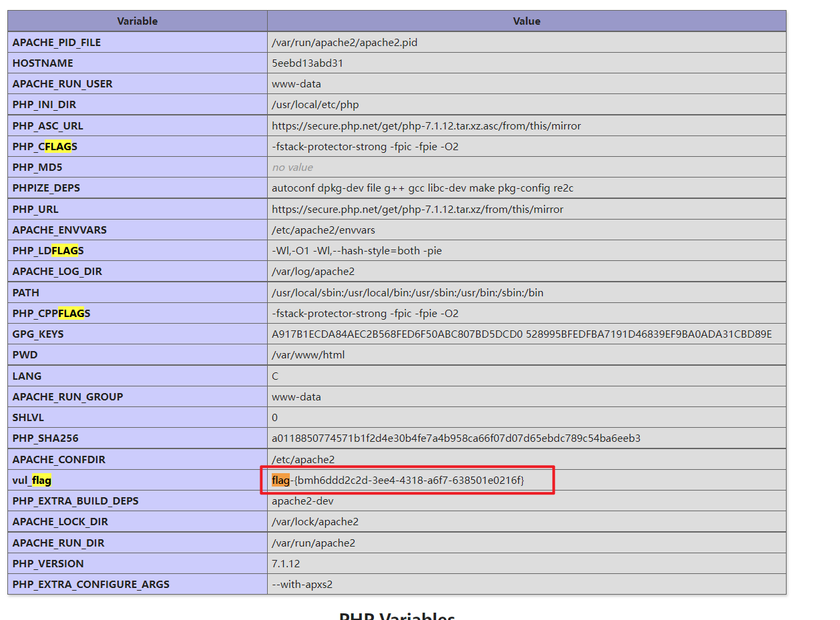The image size is (840, 620).
Task: Select the APACHE_LOCK_DIR variable name
Action: click(60, 521)
